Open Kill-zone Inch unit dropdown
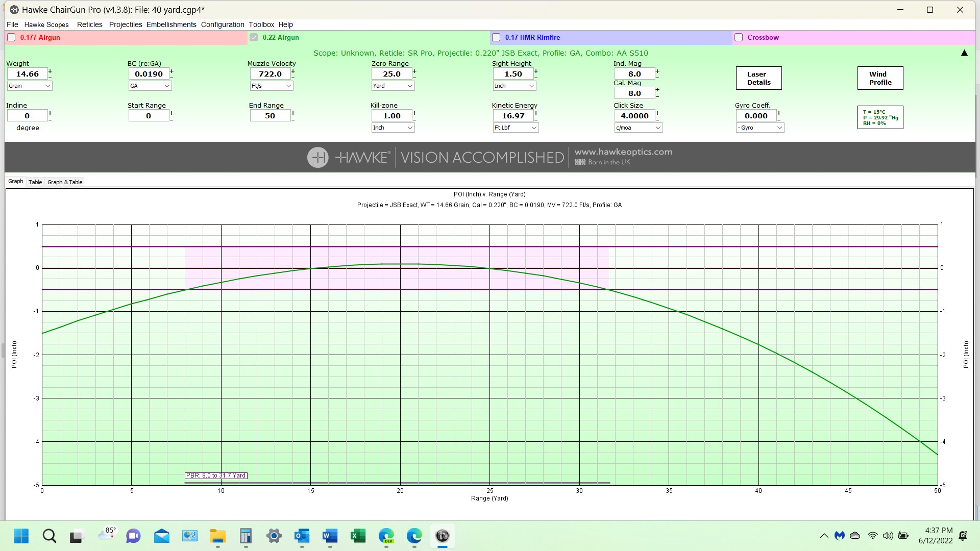 point(393,128)
